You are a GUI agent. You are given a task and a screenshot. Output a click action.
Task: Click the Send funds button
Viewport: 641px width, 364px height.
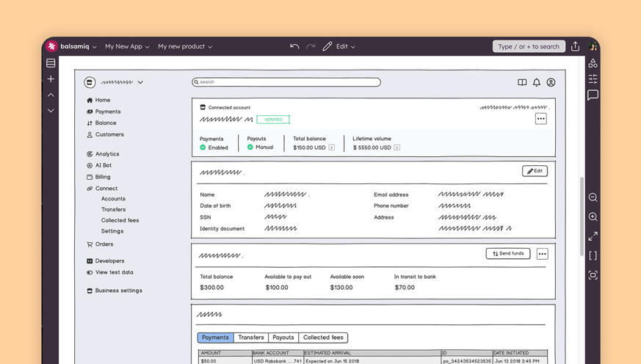(x=508, y=253)
